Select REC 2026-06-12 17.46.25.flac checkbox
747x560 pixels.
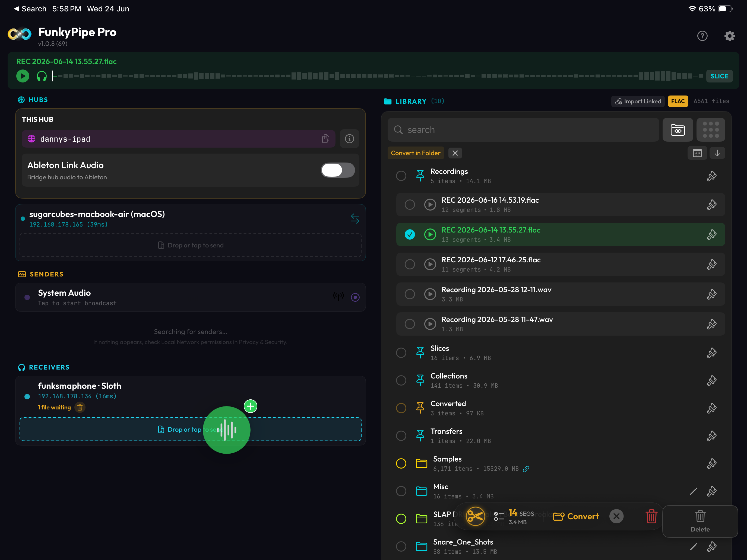(410, 264)
